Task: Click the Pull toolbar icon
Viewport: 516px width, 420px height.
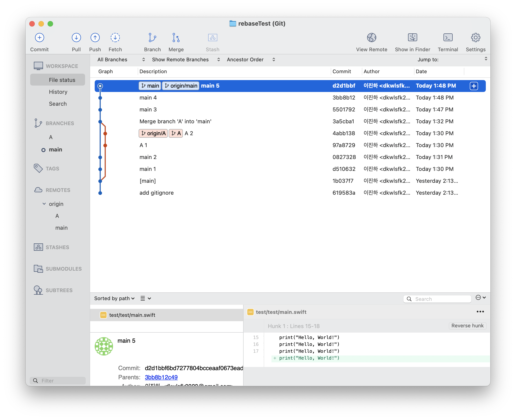Action: (x=76, y=38)
